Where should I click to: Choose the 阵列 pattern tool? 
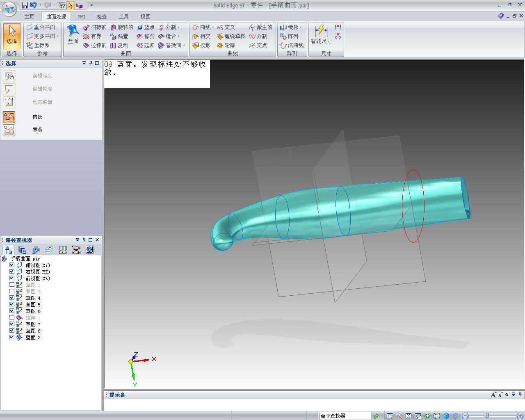point(289,36)
